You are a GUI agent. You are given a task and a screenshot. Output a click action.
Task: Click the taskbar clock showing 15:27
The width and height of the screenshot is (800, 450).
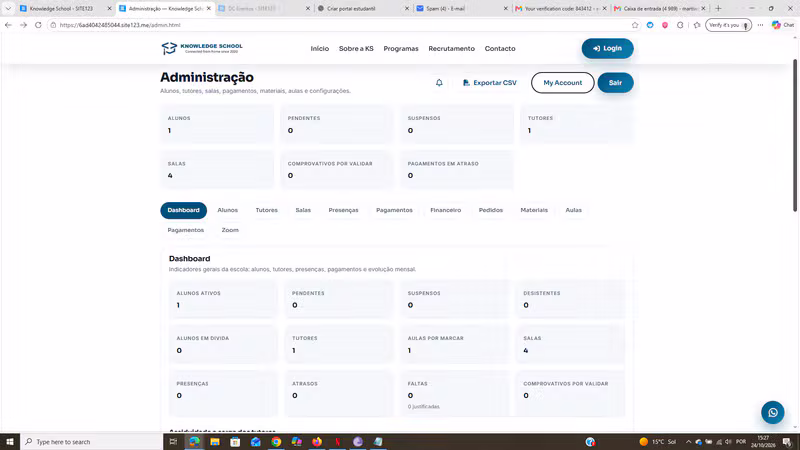763,442
